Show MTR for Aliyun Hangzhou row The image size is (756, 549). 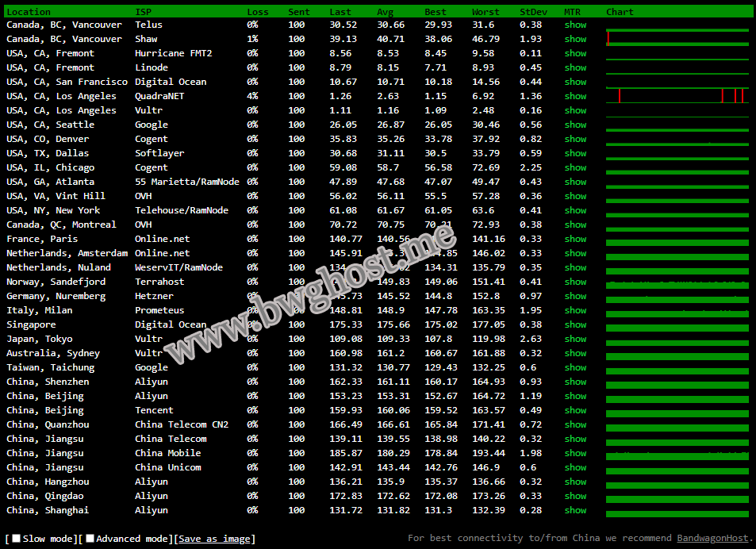tap(575, 482)
